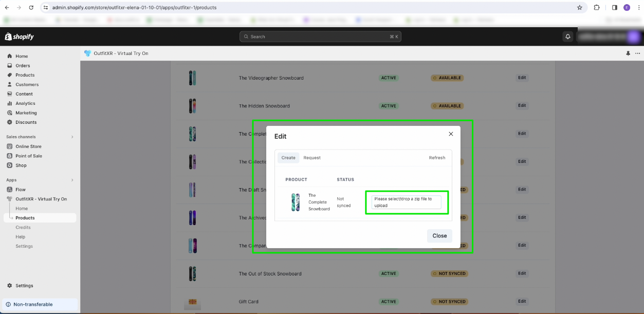Click NOT SYNCED badge for Gift Card
The height and width of the screenshot is (314, 644).
coord(449,302)
